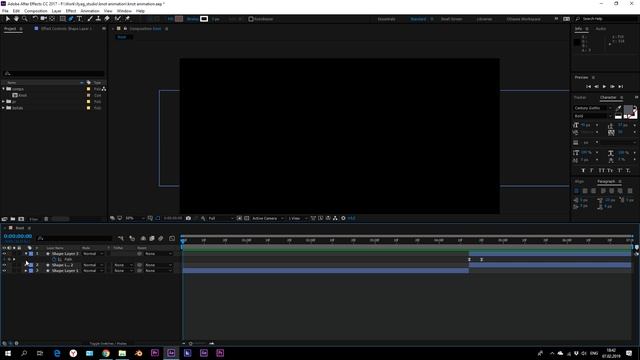Jump to last frame in Preview
Screen dimensions: 640x360
click(620, 87)
